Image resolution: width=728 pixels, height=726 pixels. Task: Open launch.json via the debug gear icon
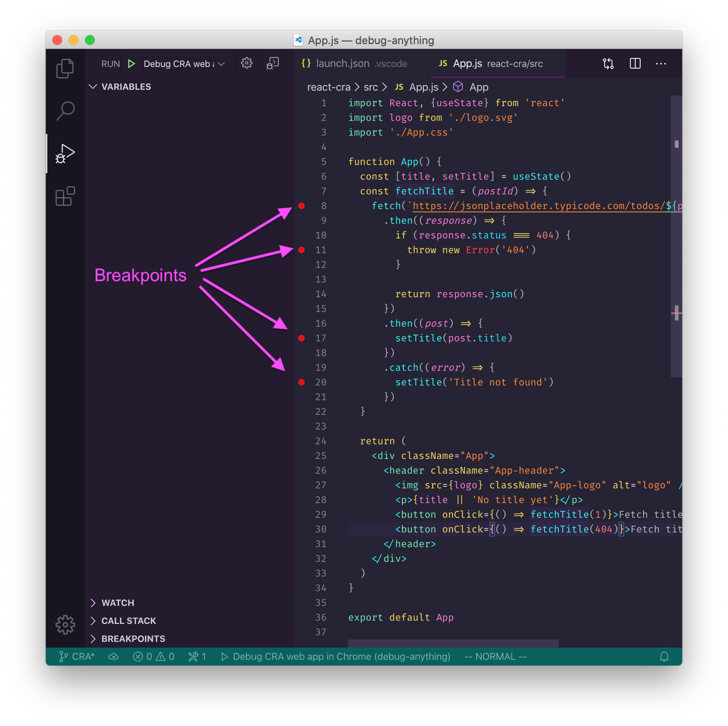tap(247, 63)
